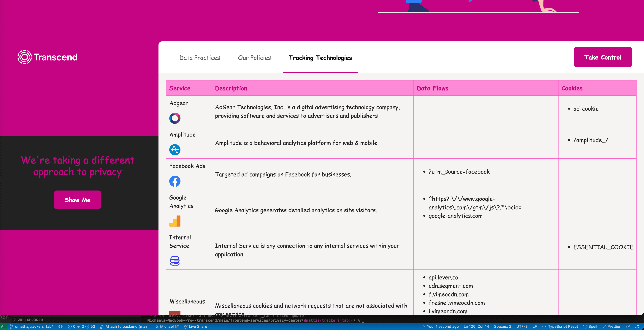Image resolution: width=644 pixels, height=330 pixels.
Task: Open the Live Share session
Action: 196,326
